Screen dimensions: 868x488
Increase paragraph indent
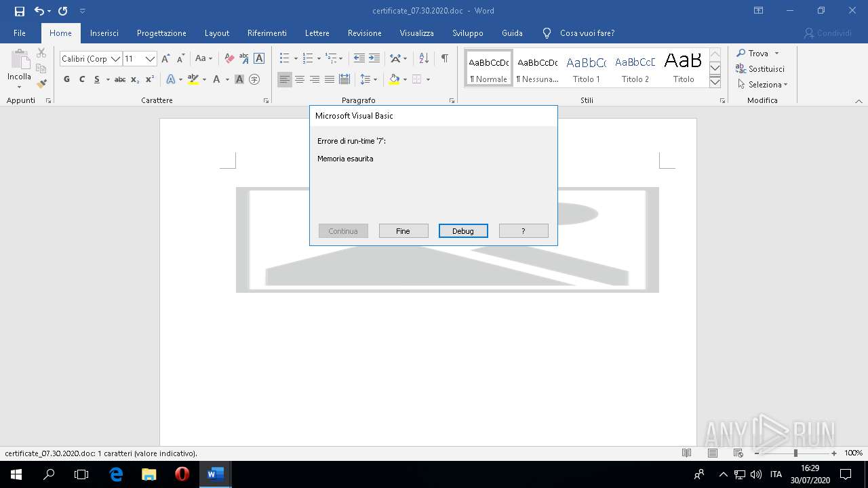point(374,58)
